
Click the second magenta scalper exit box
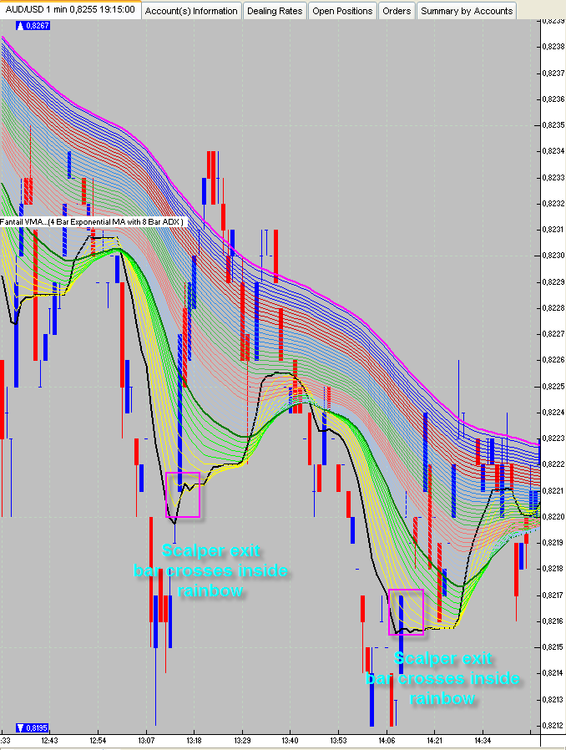click(x=406, y=612)
